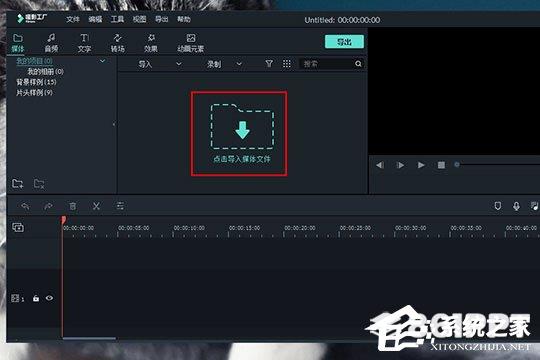Select 背景样例 (15) folder

36,82
